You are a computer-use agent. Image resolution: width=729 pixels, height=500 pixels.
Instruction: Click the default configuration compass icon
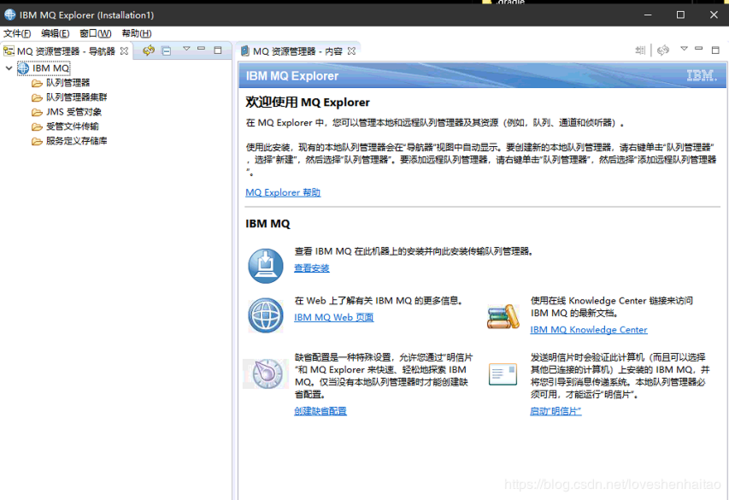point(267,373)
